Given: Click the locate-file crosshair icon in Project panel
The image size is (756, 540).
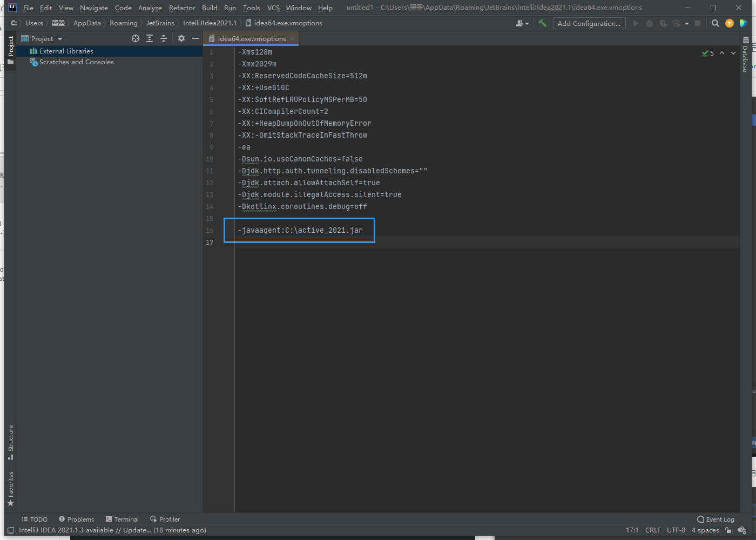Looking at the screenshot, I should pos(136,38).
